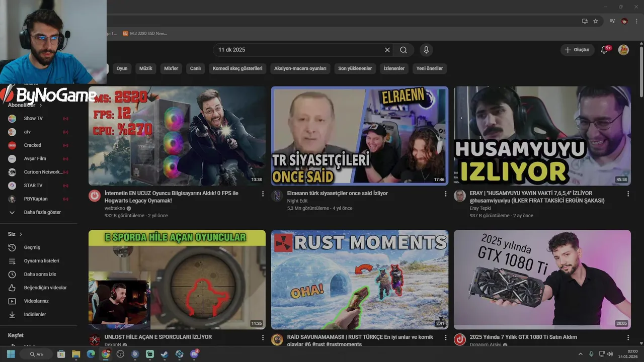Image resolution: width=644 pixels, height=362 pixels.
Task: Click the Night Edit channel avatar
Action: tap(277, 196)
